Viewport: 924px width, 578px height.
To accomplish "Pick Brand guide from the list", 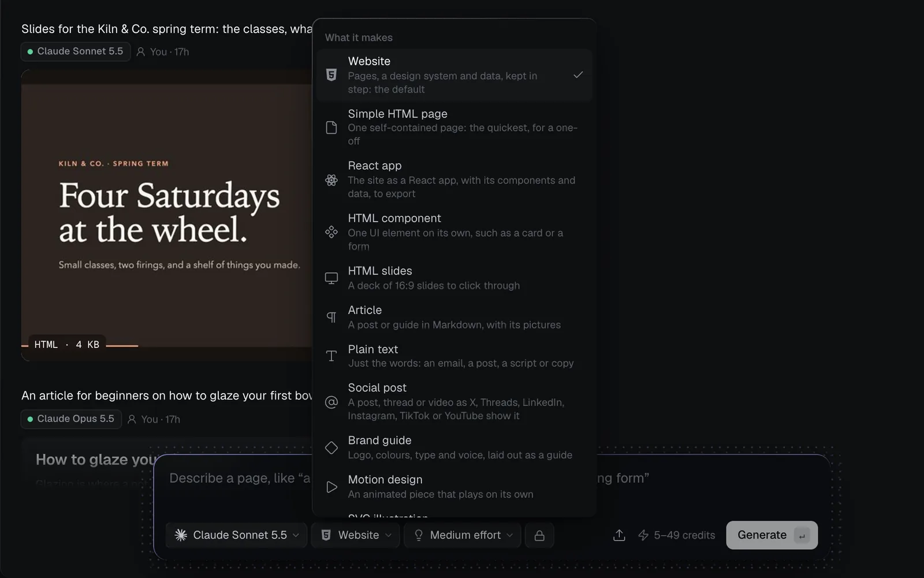I will (454, 447).
